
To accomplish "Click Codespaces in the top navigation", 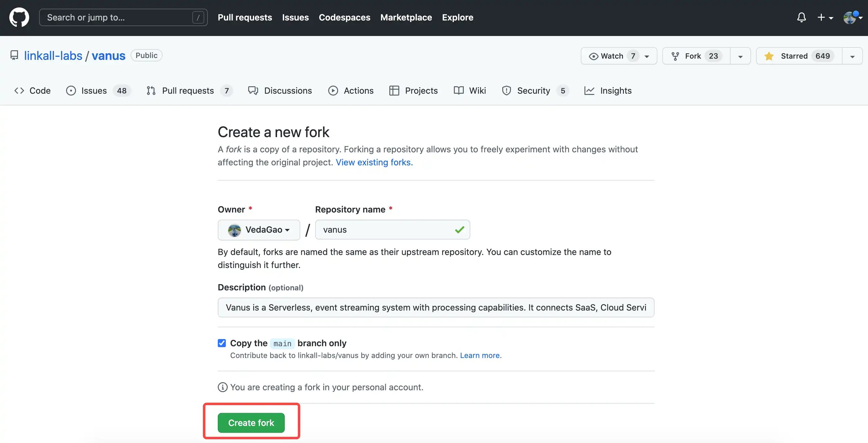I will tap(344, 17).
